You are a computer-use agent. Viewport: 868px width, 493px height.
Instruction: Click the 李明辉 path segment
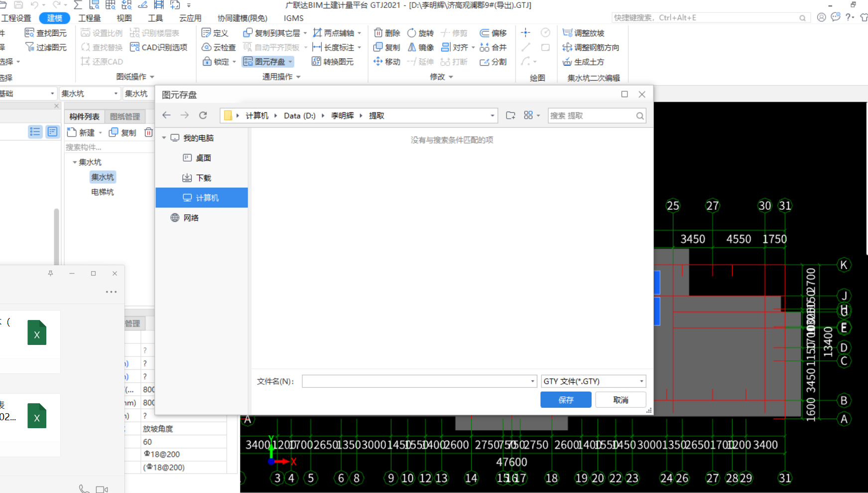(x=343, y=116)
